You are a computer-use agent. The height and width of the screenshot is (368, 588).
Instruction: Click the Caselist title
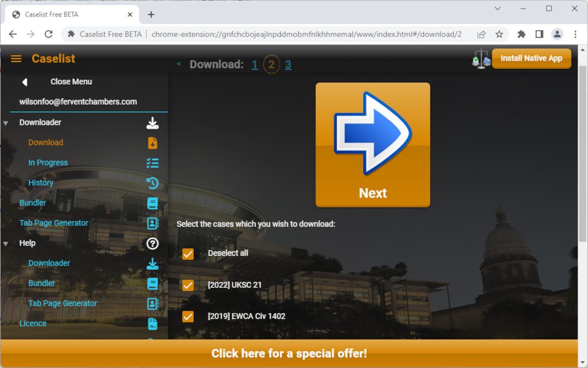click(x=53, y=58)
